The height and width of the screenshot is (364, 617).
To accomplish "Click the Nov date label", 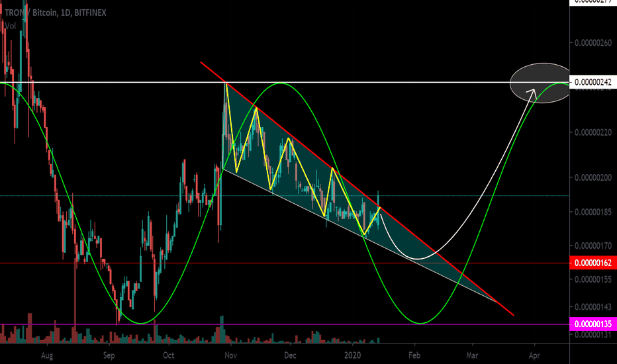I will [x=230, y=355].
